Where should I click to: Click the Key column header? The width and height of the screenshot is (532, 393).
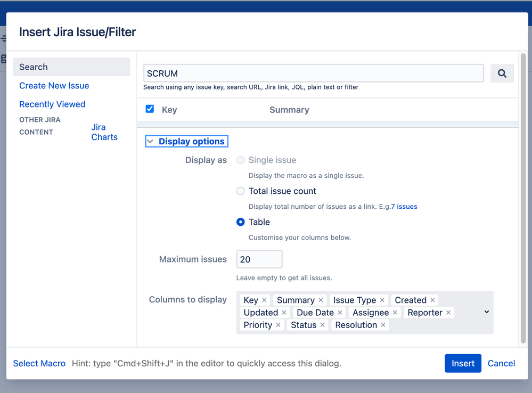[169, 110]
